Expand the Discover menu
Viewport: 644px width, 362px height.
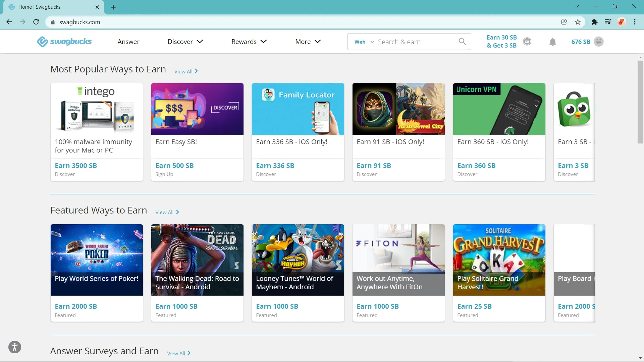tap(185, 42)
